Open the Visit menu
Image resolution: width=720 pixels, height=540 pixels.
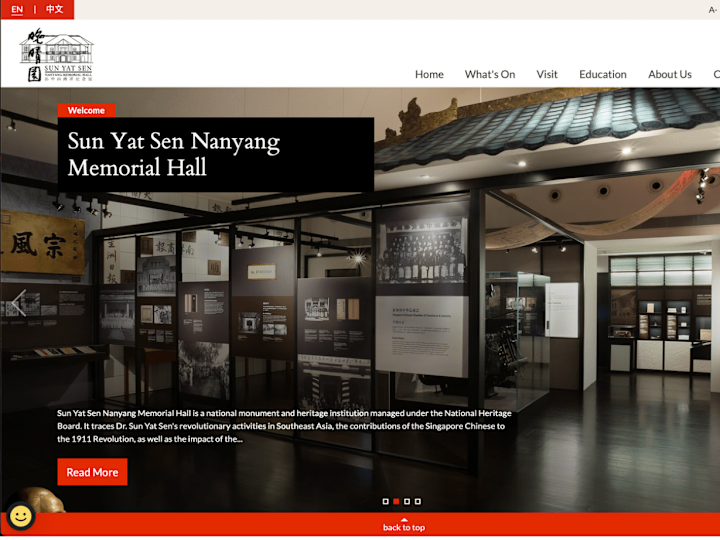coord(546,74)
